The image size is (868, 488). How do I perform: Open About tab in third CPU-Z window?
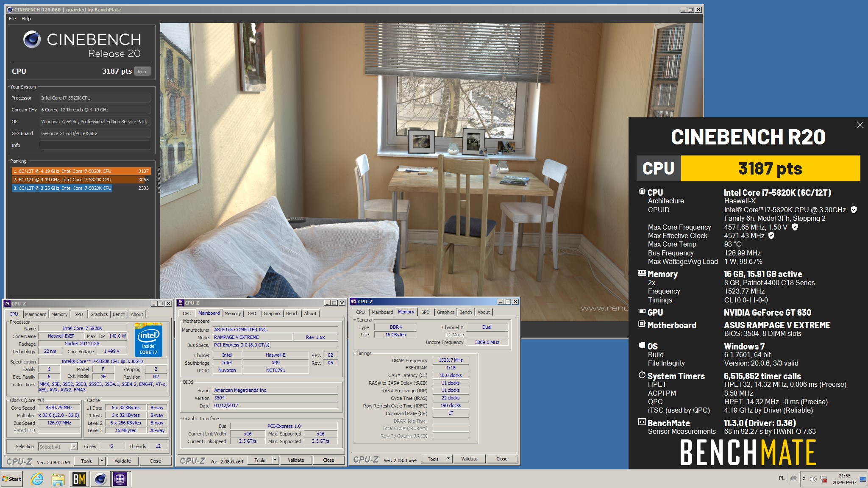[484, 312]
